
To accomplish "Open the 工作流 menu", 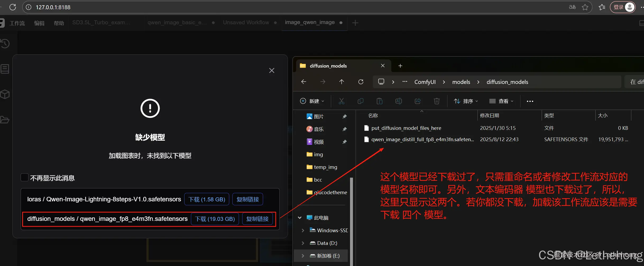I will [17, 23].
